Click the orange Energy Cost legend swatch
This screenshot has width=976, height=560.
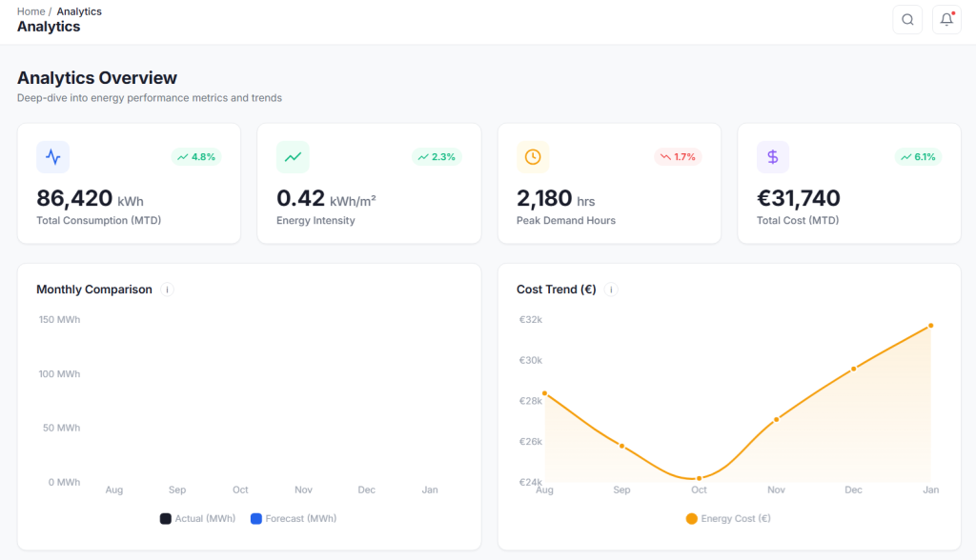(692, 519)
